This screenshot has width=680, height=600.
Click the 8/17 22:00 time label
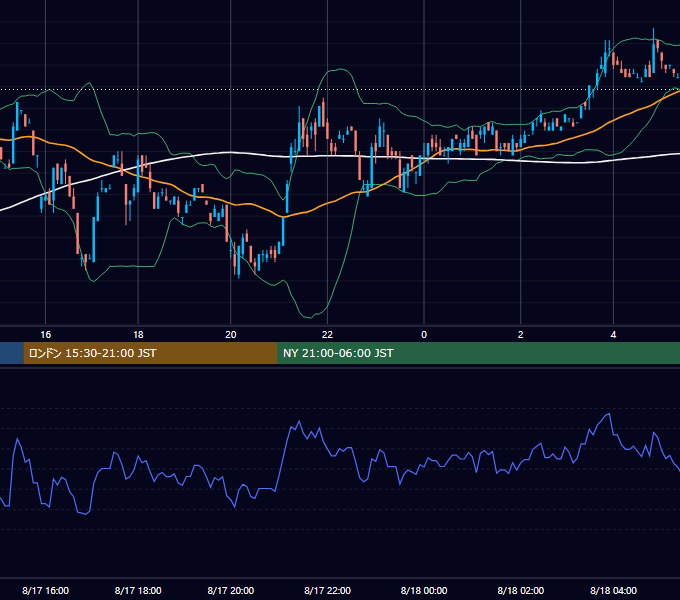point(327,590)
